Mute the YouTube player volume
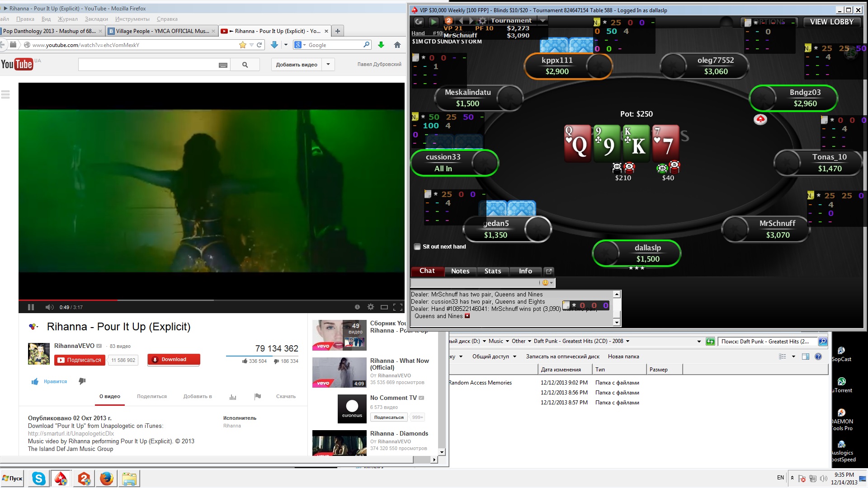 point(49,307)
